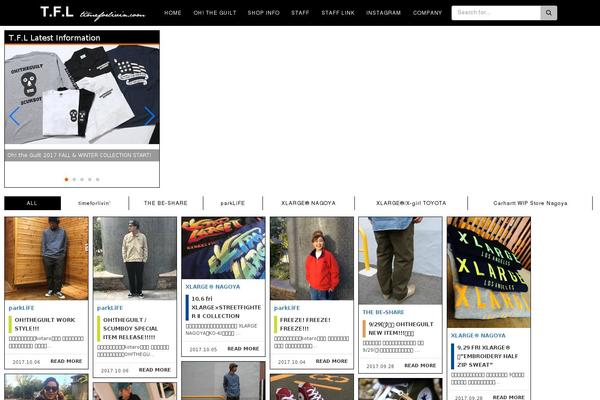
Task: Open the COMPANY page
Action: (x=427, y=13)
